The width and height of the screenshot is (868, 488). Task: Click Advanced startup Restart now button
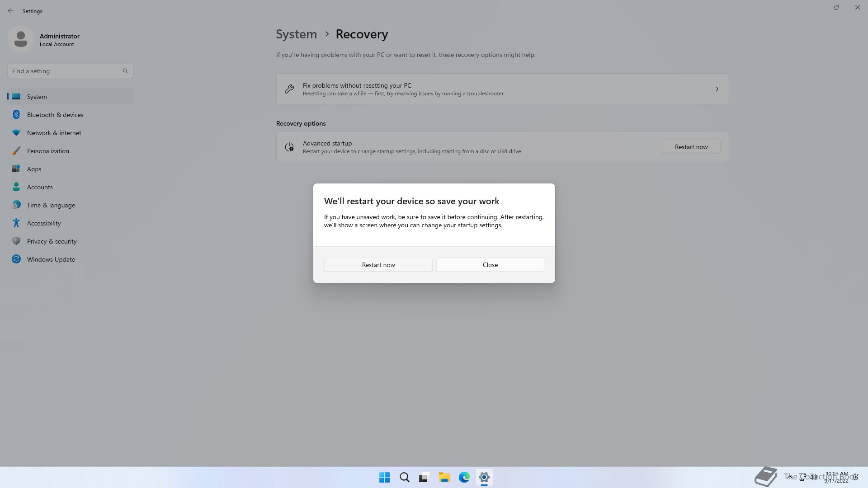coord(691,147)
